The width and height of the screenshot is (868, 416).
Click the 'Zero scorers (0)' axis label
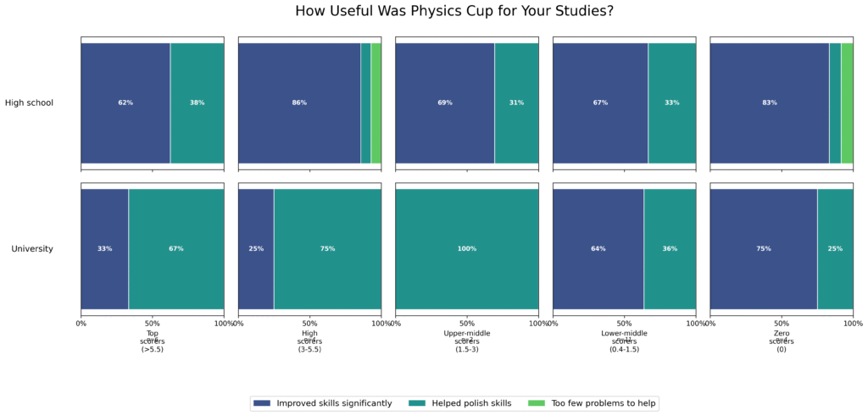782,341
